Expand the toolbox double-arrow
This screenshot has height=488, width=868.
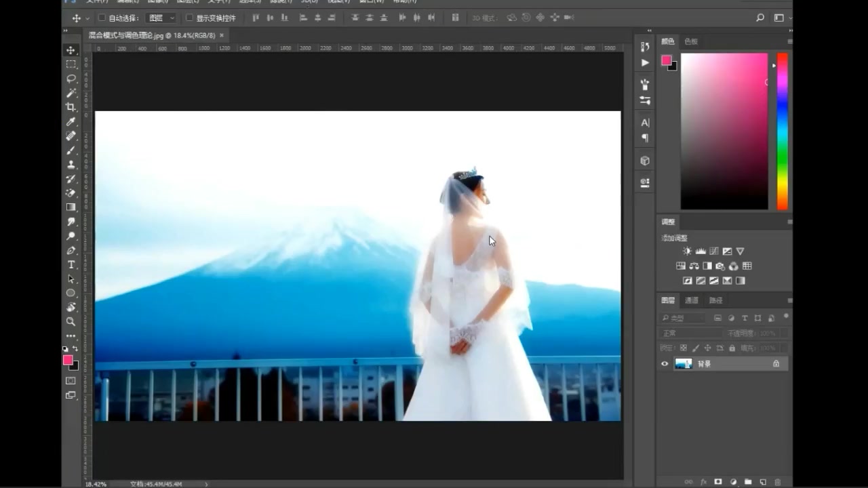[66, 31]
